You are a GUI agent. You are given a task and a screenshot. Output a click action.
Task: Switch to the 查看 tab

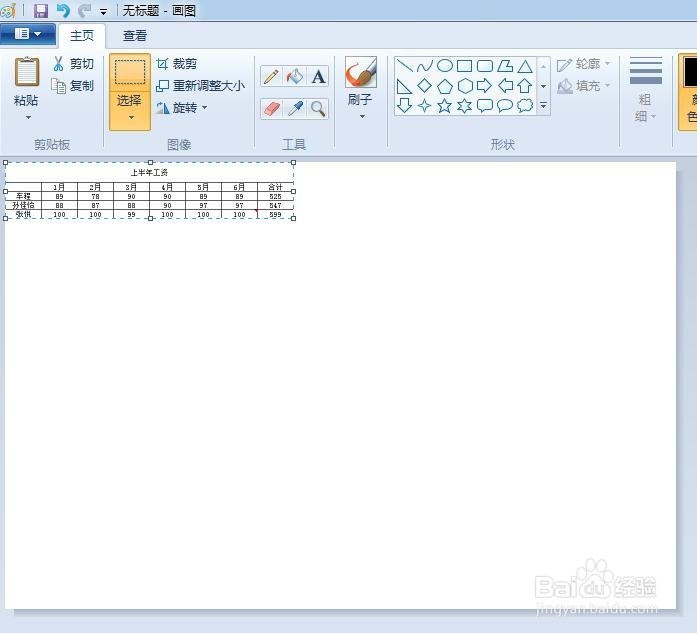coord(135,36)
